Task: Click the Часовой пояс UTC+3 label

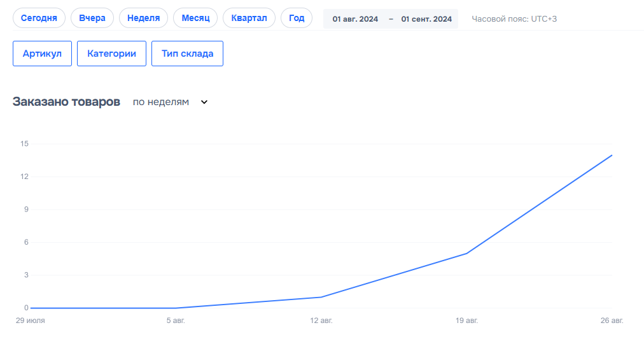Action: [x=514, y=19]
